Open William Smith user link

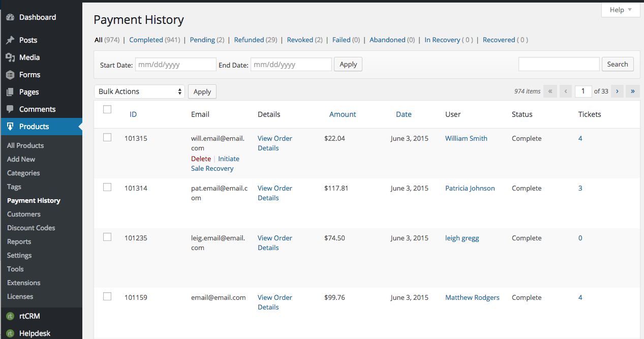(x=466, y=138)
